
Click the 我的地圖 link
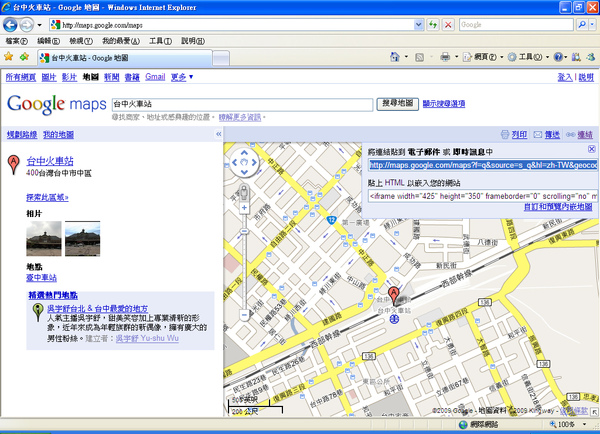[58, 135]
